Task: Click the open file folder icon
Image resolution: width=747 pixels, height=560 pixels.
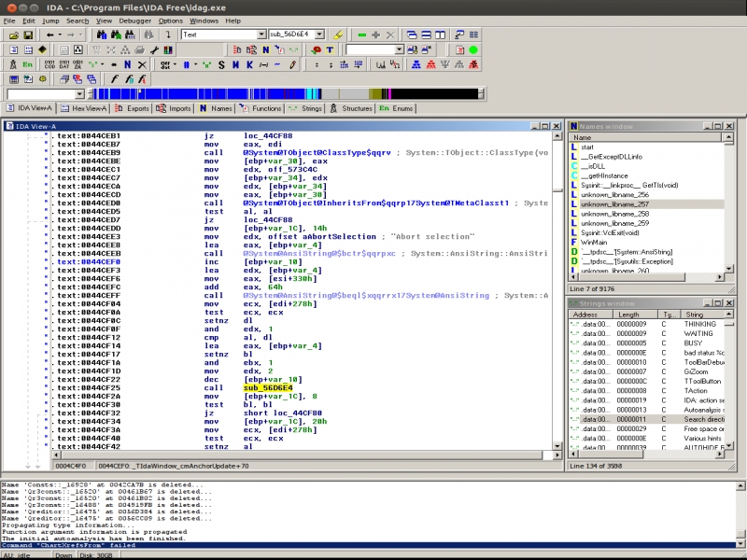Action: (x=13, y=35)
